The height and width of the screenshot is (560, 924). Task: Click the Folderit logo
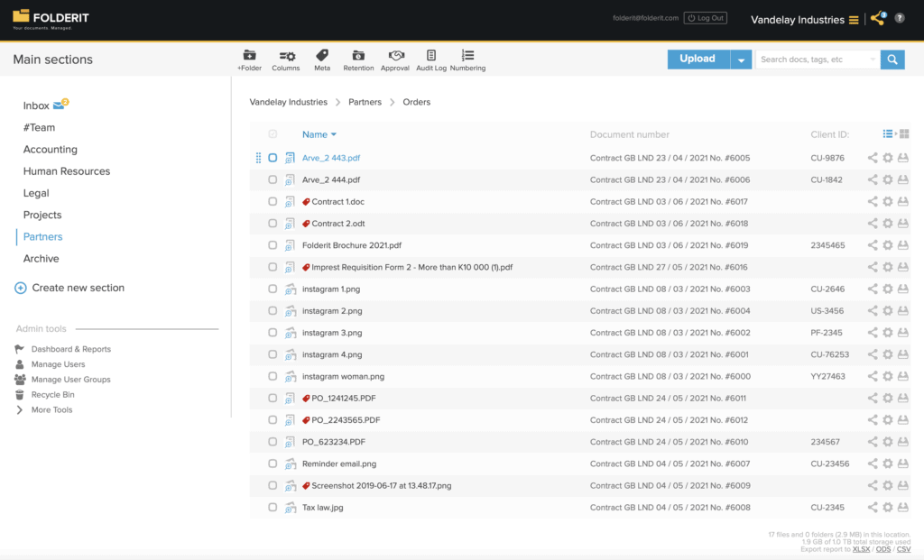coord(51,20)
